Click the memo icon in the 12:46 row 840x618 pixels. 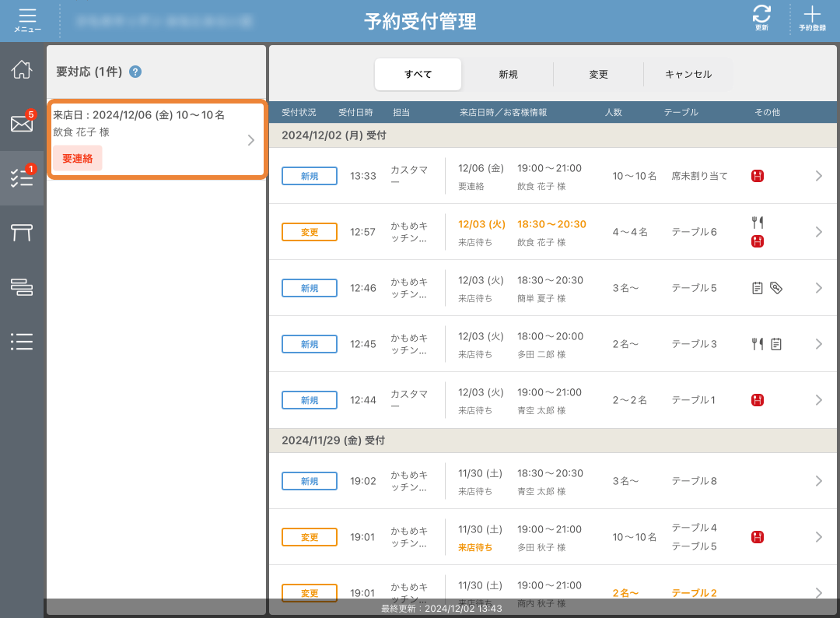tap(757, 288)
